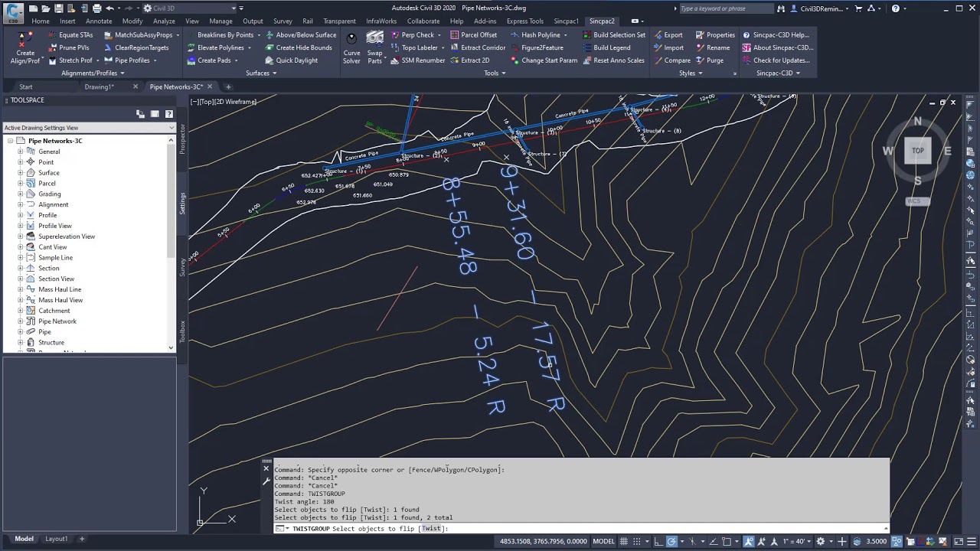Click the Swap Parts tool
The height and width of the screenshot is (551, 980).
tap(374, 48)
